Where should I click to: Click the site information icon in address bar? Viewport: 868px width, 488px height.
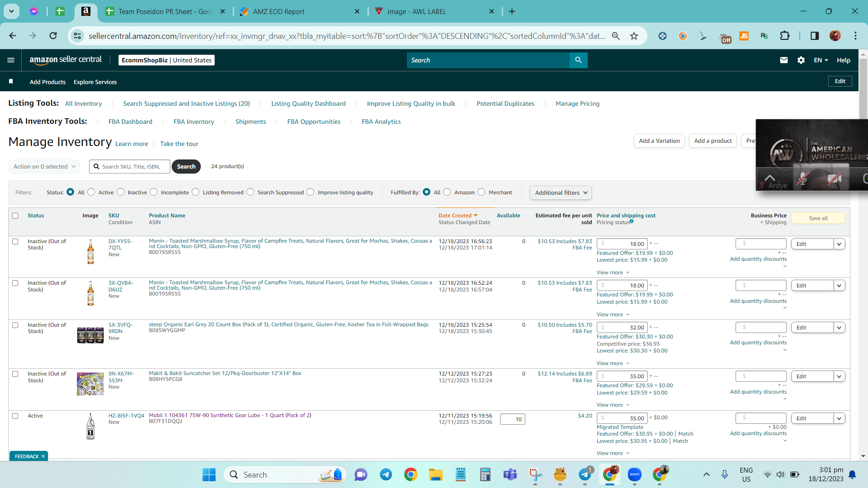[x=78, y=36]
